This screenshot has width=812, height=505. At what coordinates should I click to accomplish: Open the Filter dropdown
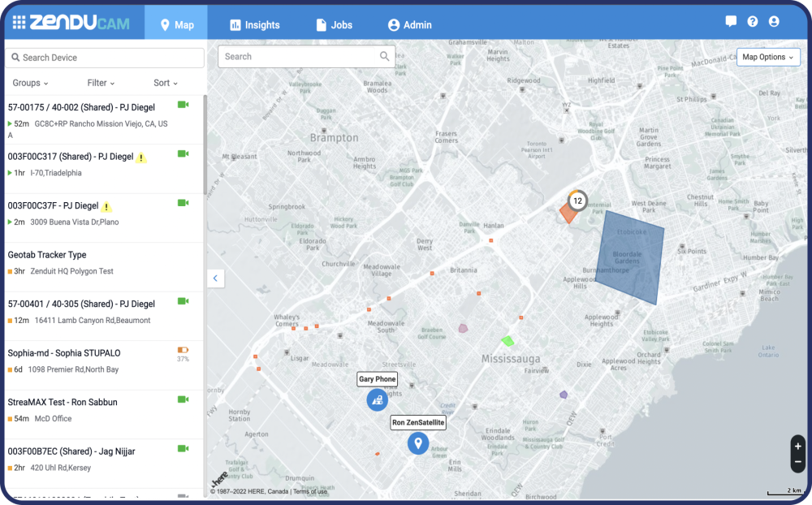(x=101, y=83)
